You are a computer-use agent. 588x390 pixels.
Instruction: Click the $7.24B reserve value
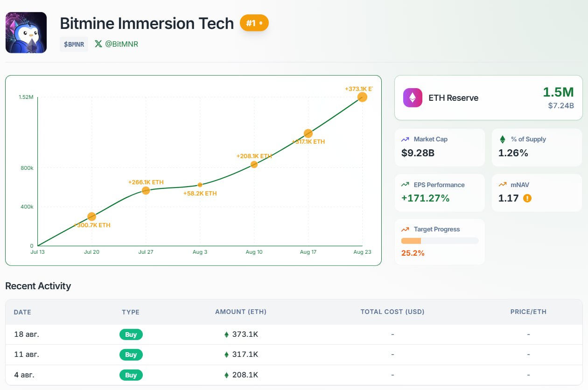click(561, 106)
